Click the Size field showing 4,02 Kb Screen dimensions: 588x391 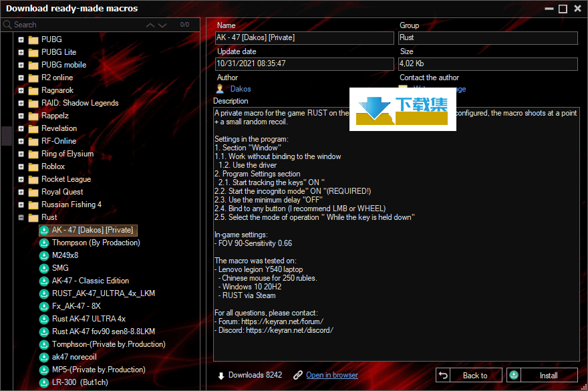point(488,63)
